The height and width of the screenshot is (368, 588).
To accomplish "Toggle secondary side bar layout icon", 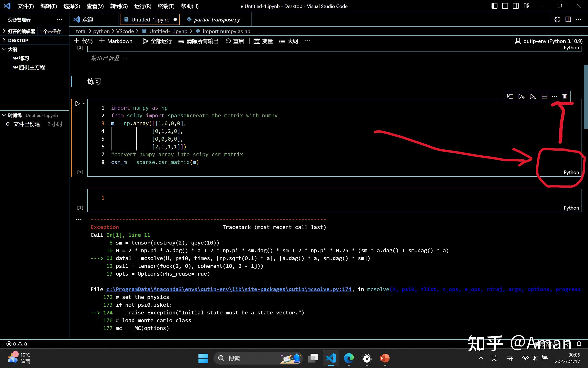I will click(516, 6).
